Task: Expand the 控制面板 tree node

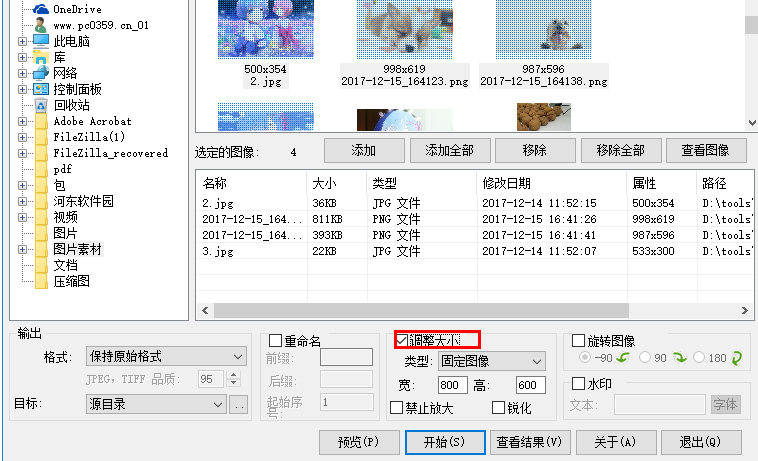Action: point(22,89)
